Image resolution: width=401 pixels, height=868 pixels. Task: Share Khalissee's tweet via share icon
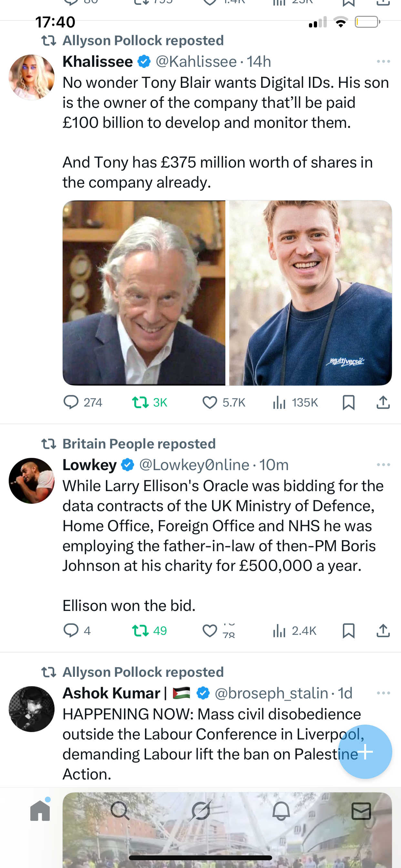[383, 402]
